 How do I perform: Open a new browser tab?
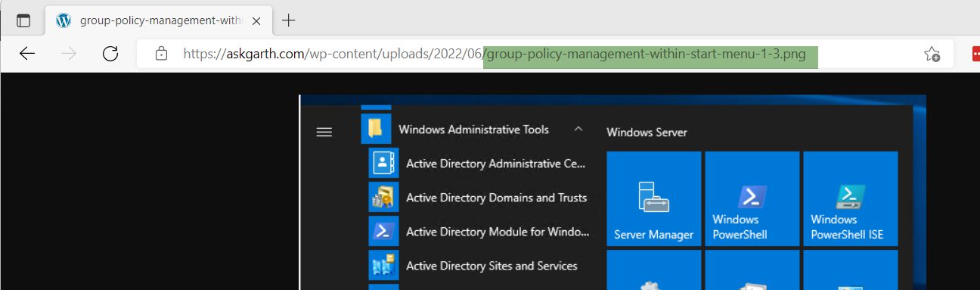click(x=288, y=20)
